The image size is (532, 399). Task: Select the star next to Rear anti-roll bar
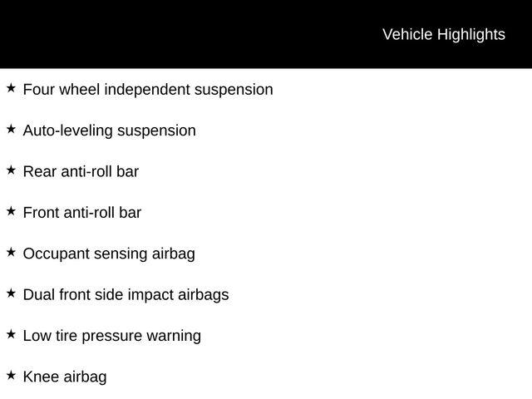click(11, 170)
